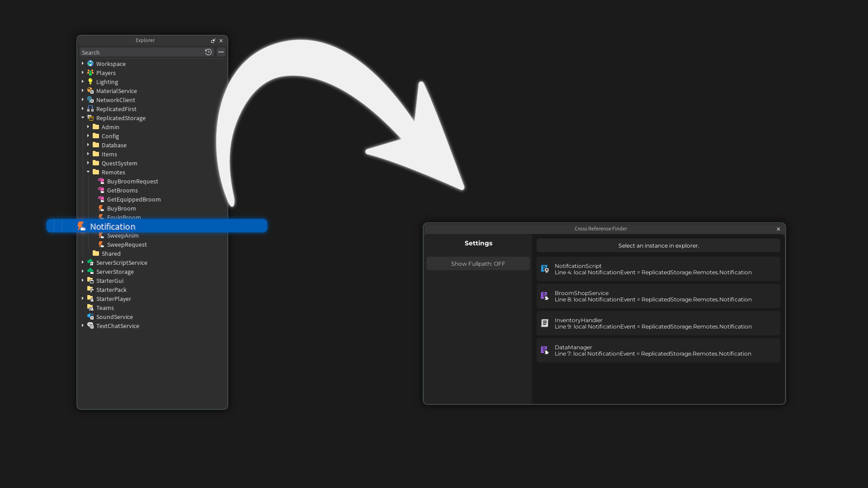
Task: Expand the Workspace tree node
Action: (x=83, y=64)
